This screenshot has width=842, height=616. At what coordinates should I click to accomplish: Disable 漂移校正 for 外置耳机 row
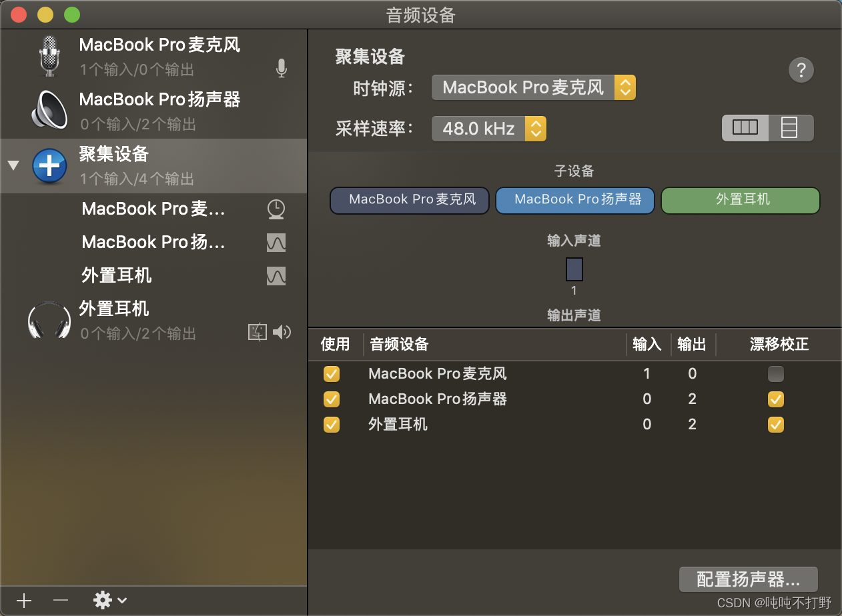pyautogui.click(x=775, y=425)
